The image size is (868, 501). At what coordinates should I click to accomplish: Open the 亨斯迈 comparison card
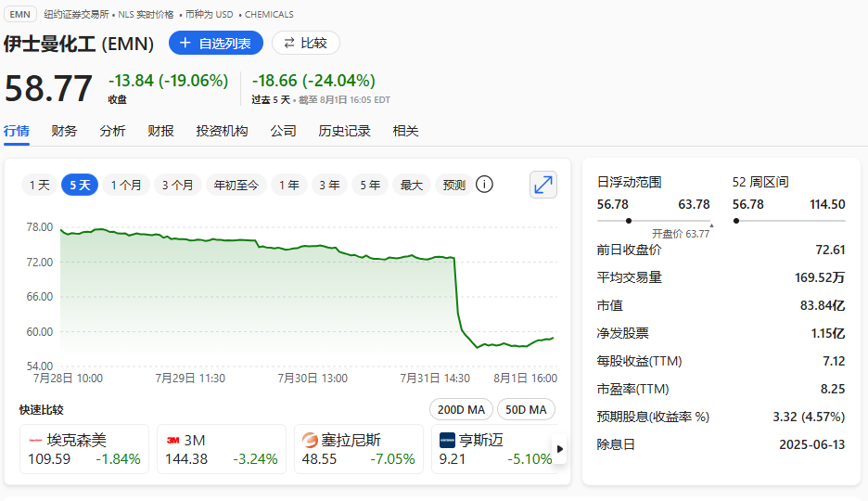pos(493,449)
